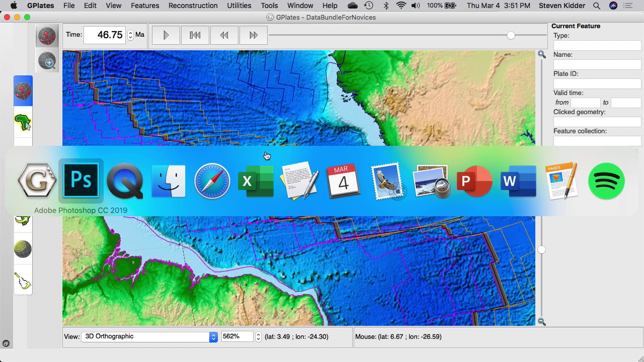Screen dimensions: 644x362
Task: Switch to Microsoft Excel in app switcher
Action: 256,181
